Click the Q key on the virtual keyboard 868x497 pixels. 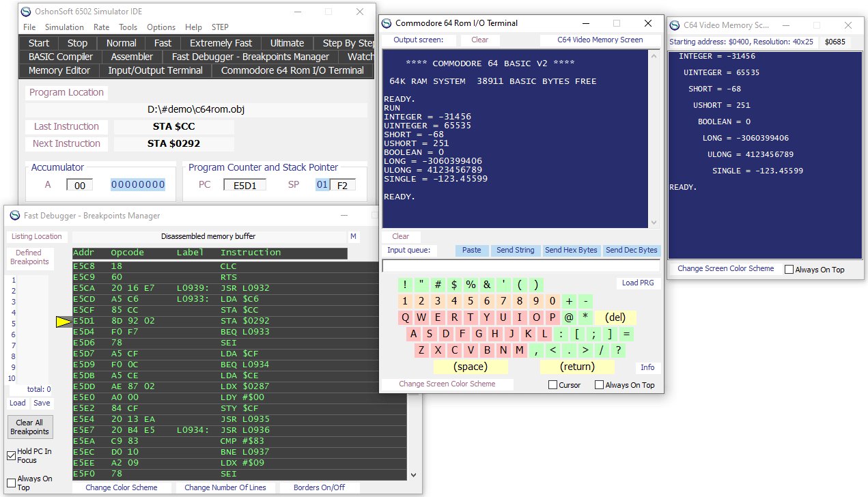[x=406, y=317]
